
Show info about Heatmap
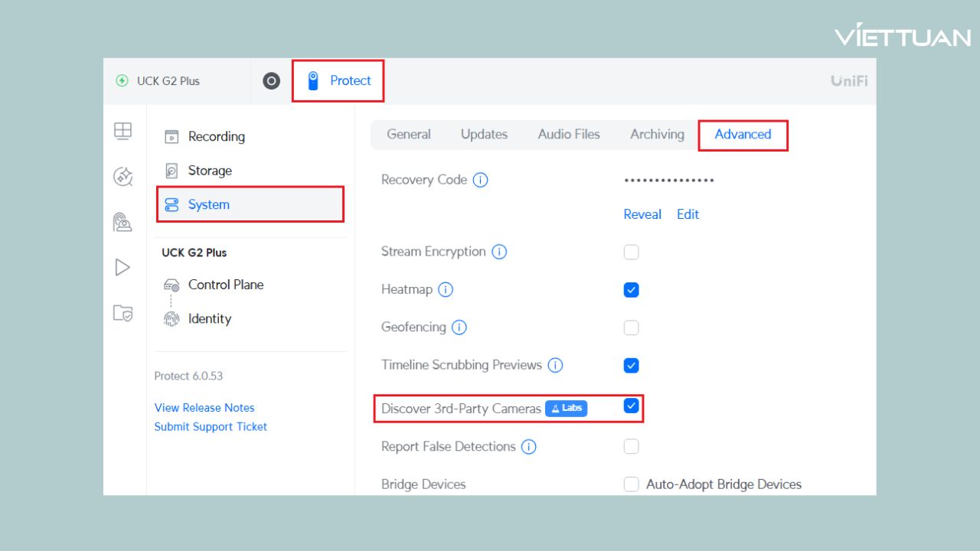[446, 290]
